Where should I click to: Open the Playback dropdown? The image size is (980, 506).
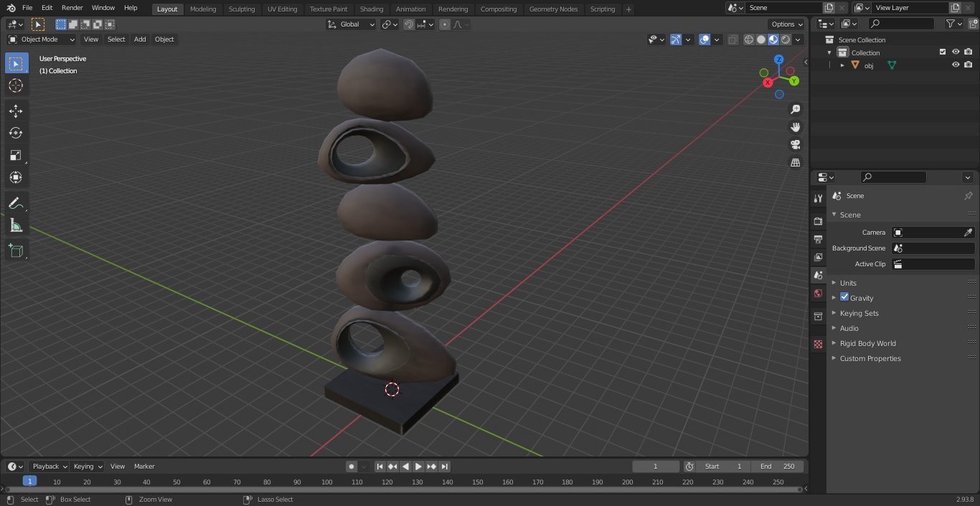[x=49, y=467]
